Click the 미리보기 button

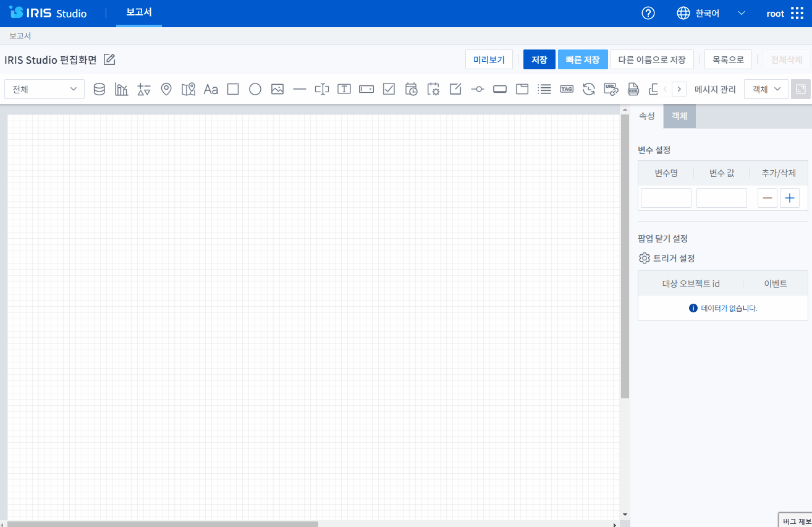[489, 59]
